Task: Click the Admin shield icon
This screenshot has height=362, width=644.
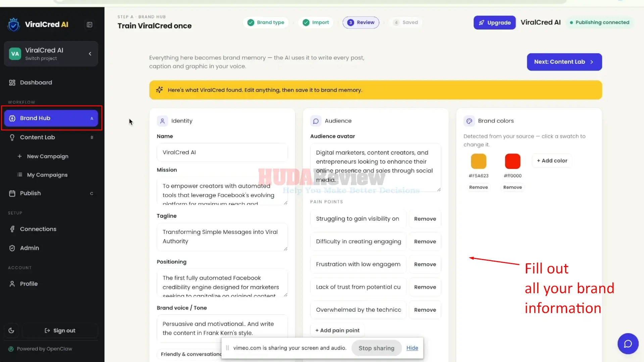Action: (12, 248)
